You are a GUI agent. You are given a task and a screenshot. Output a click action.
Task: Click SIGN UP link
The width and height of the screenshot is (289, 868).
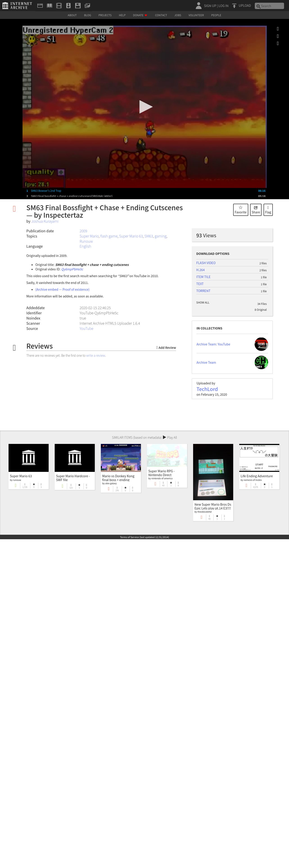(210, 6)
